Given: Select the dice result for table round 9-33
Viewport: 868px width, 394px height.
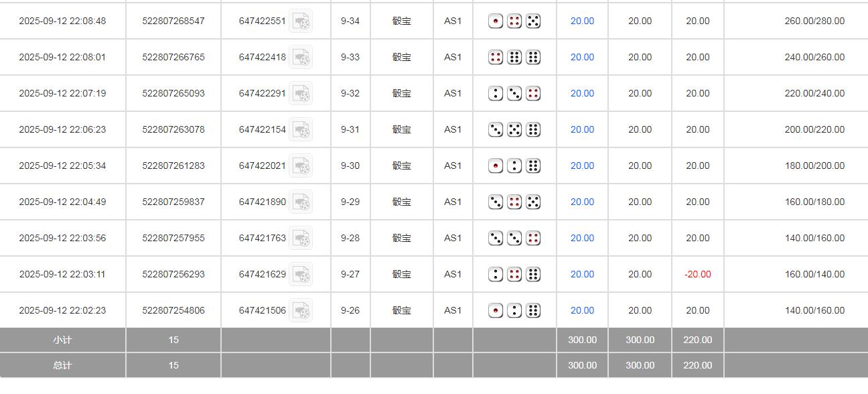Looking at the screenshot, I should tap(514, 58).
